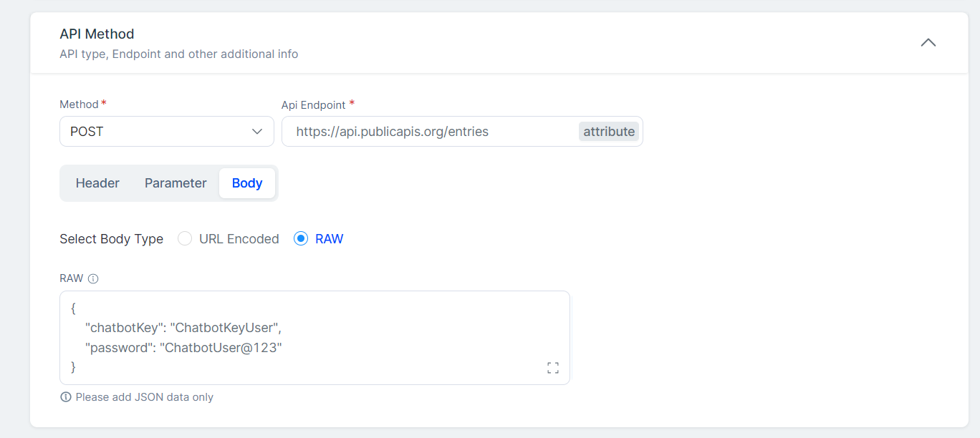The width and height of the screenshot is (980, 438).
Task: Open the Body tab
Action: 246,183
